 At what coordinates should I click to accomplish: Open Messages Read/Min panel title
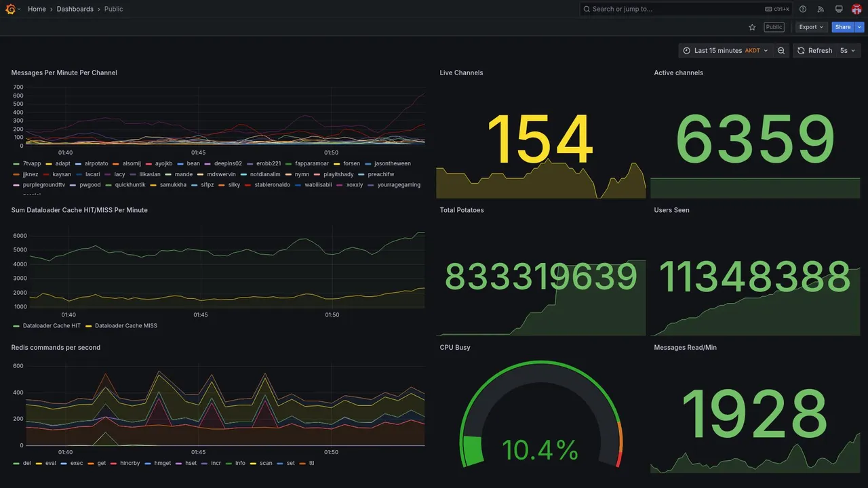point(685,347)
